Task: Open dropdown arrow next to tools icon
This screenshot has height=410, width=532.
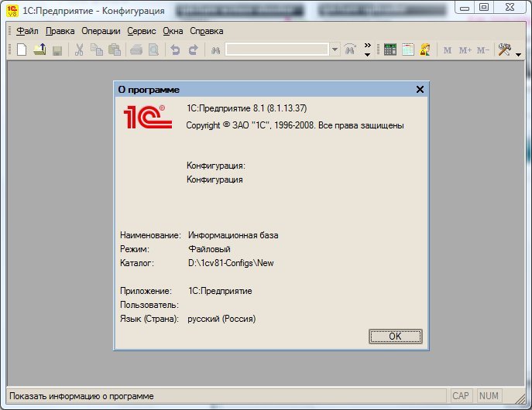Action: [x=518, y=54]
